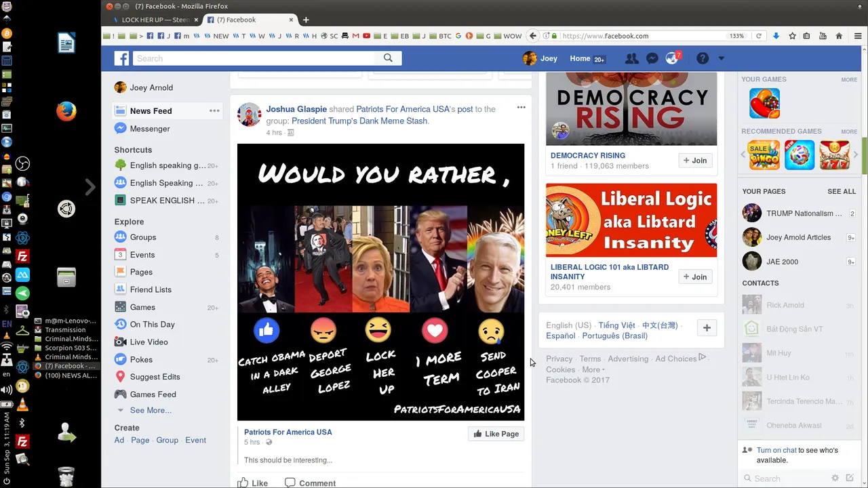The width and height of the screenshot is (868, 488).
Task: Open Events in Explore list
Action: [x=142, y=255]
